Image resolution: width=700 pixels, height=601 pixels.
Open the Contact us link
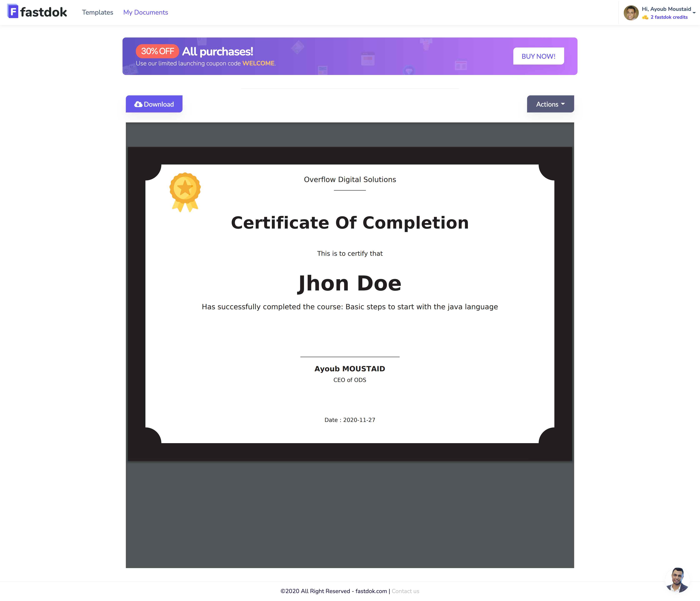tap(405, 591)
